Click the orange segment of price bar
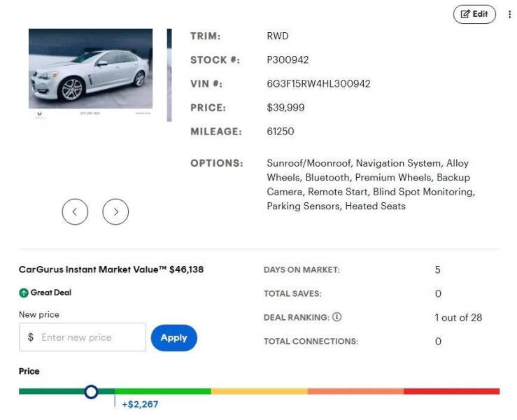This screenshot has height=420, width=517. pos(355,391)
